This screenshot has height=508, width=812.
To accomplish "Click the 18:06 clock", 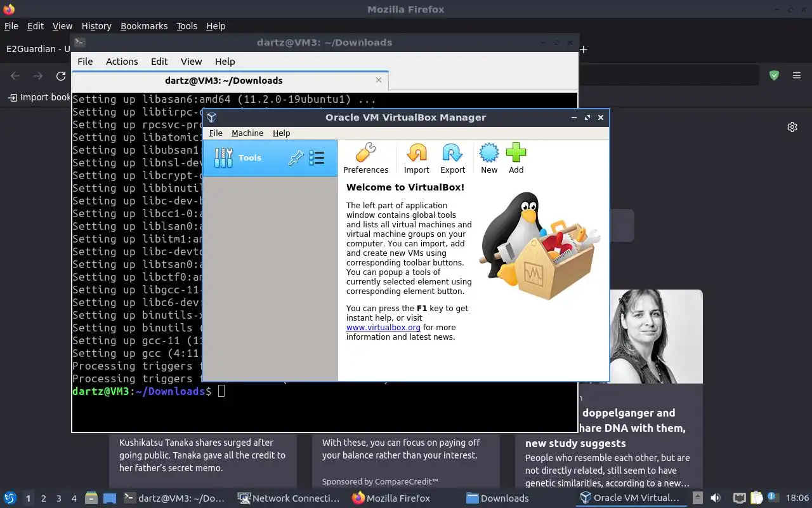I will click(797, 498).
